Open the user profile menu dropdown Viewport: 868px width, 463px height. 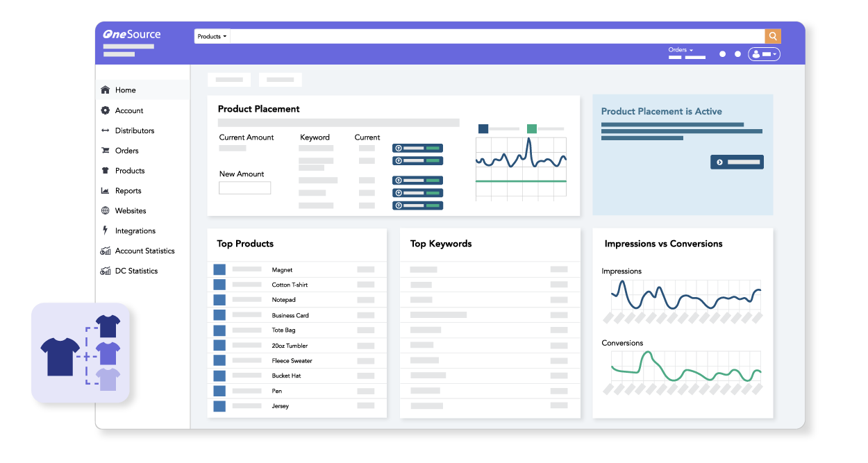point(764,54)
